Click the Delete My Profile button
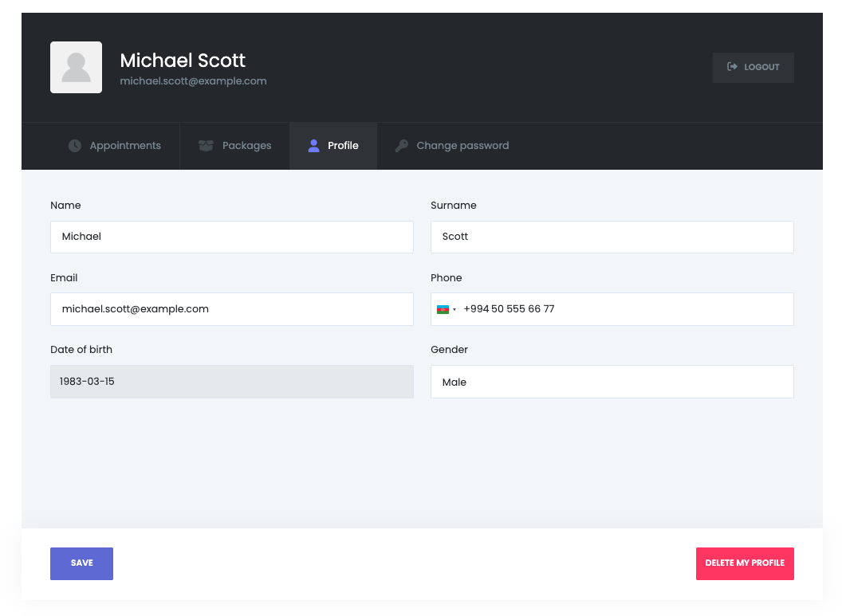The width and height of the screenshot is (842, 616). click(x=745, y=563)
